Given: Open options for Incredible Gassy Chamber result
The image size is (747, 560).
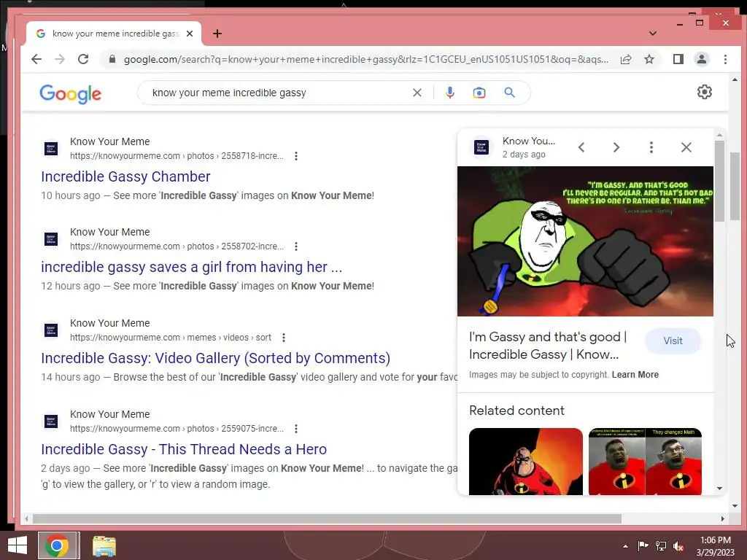Looking at the screenshot, I should pyautogui.click(x=296, y=156).
